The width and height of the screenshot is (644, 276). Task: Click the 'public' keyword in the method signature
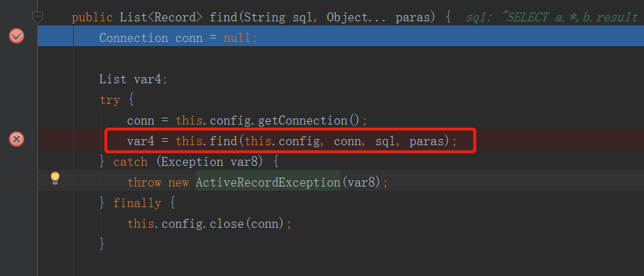(x=92, y=17)
